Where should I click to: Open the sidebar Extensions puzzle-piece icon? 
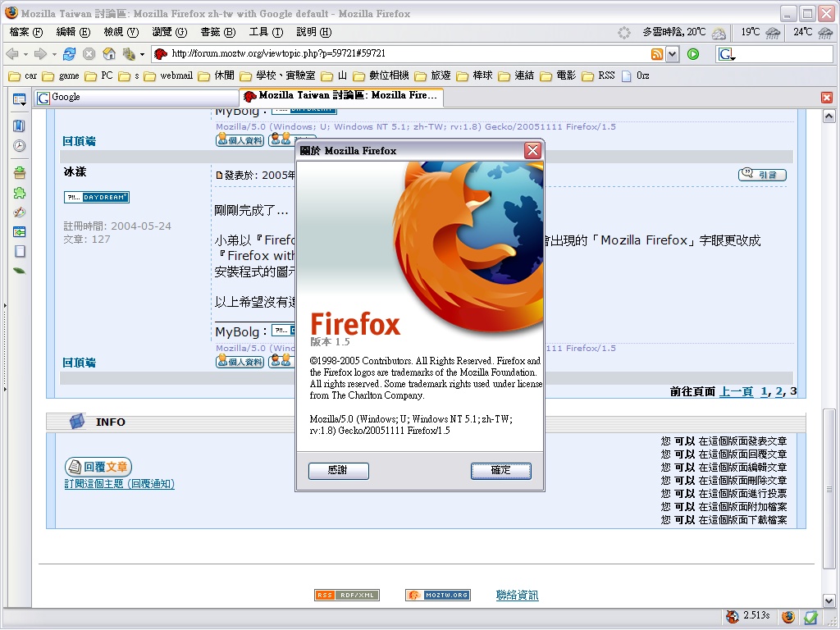(x=20, y=193)
